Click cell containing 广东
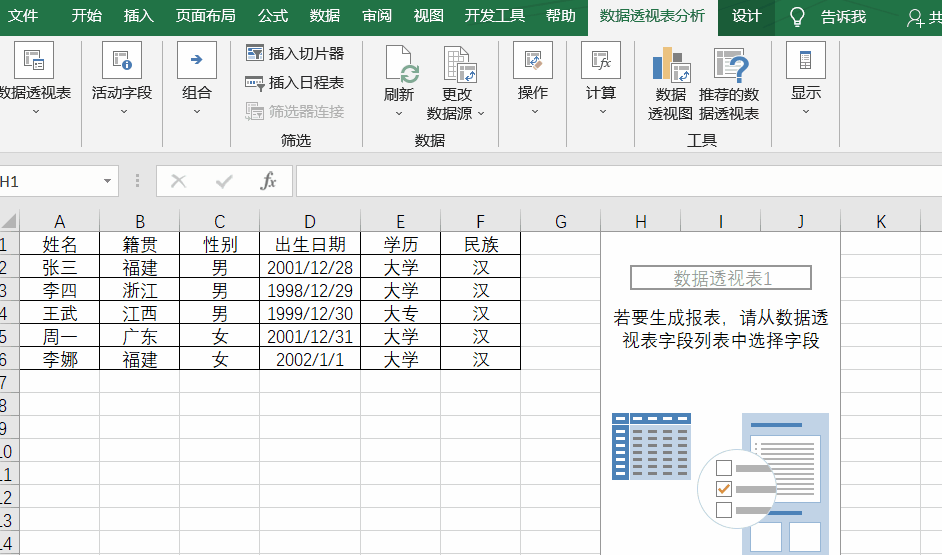The height and width of the screenshot is (555, 942). click(139, 336)
